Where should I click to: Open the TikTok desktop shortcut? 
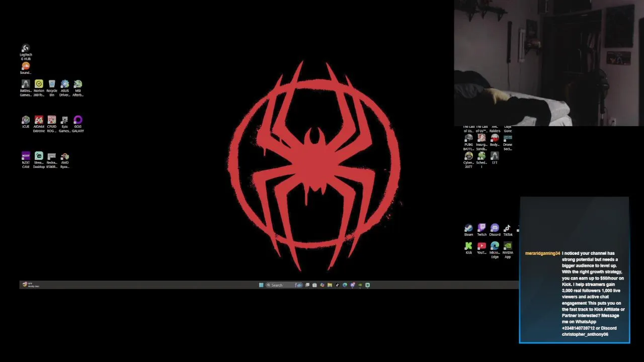coord(508,230)
